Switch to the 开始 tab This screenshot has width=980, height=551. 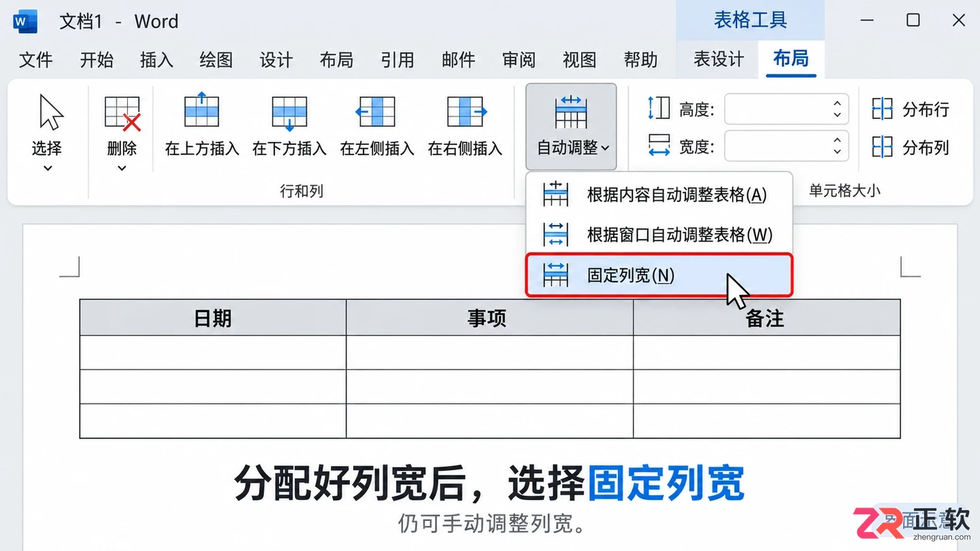(97, 60)
